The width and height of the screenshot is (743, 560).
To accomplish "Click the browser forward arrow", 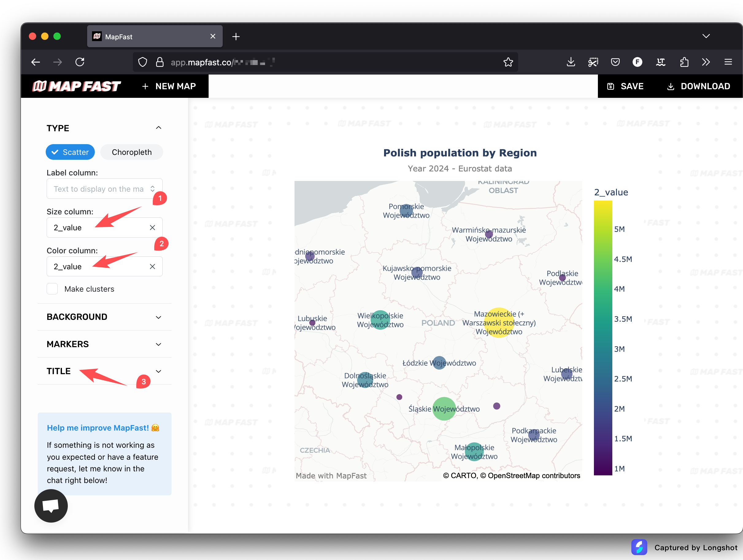I will click(x=58, y=62).
